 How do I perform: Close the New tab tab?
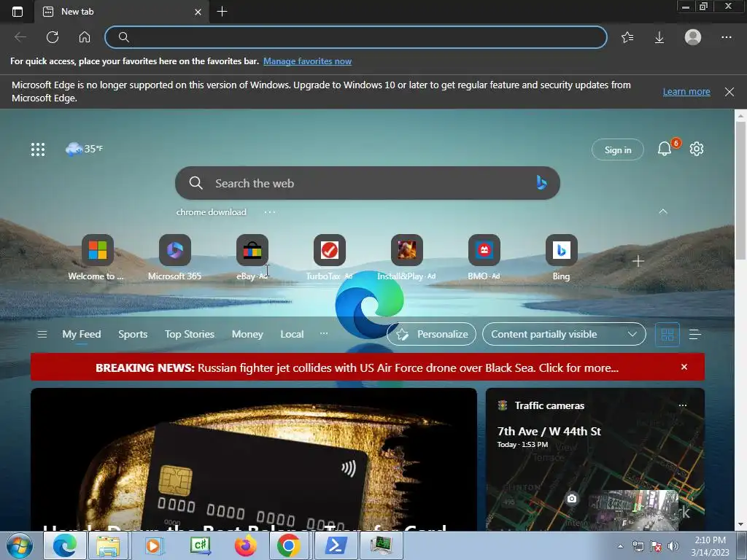coord(198,12)
